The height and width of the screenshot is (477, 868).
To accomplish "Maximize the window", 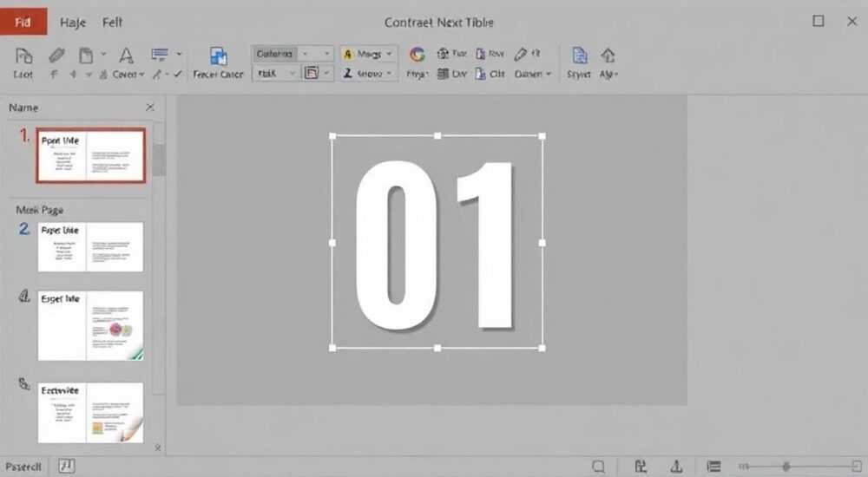I will 819,21.
